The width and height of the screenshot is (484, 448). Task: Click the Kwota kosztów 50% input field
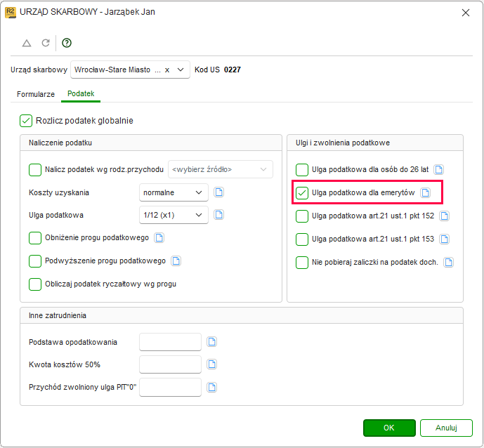[171, 364]
